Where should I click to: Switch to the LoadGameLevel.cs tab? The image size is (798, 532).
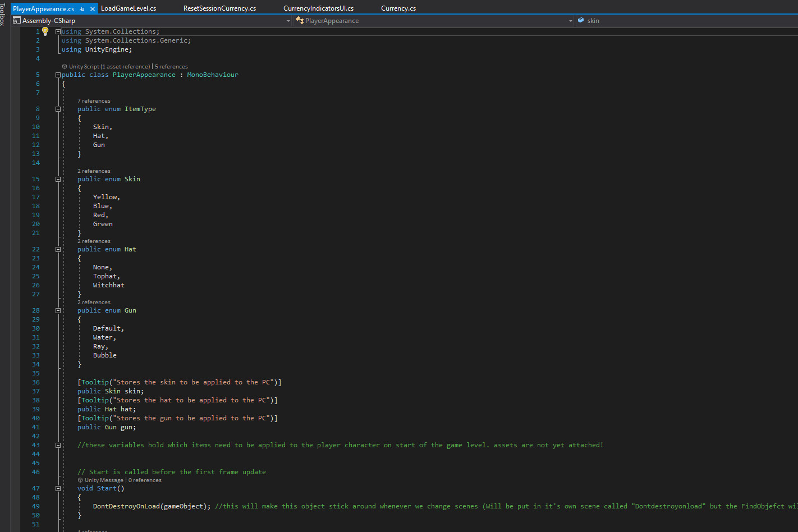click(x=129, y=8)
